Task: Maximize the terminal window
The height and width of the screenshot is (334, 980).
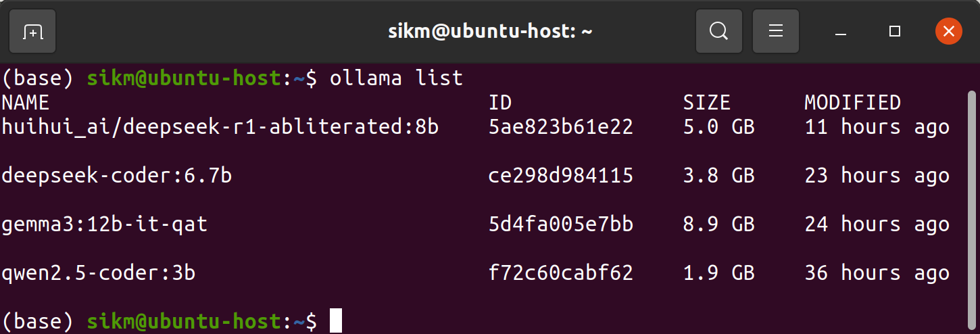Action: click(895, 31)
